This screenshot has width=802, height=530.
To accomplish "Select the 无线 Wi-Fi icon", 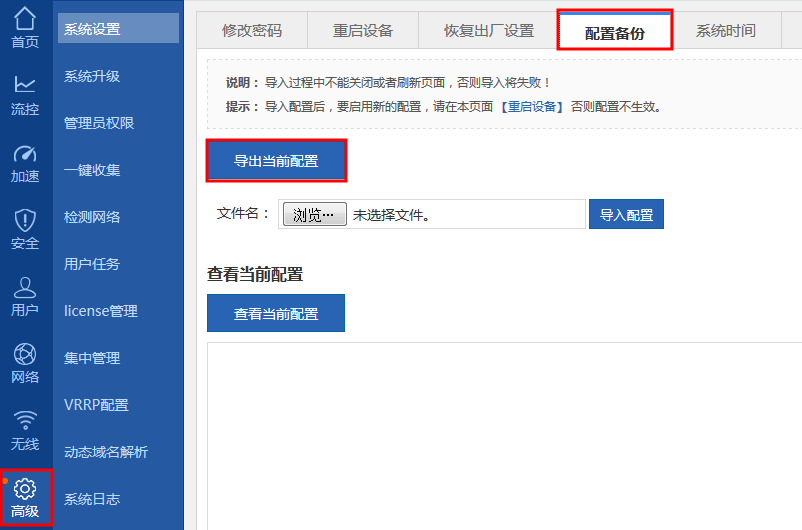I will click(26, 421).
